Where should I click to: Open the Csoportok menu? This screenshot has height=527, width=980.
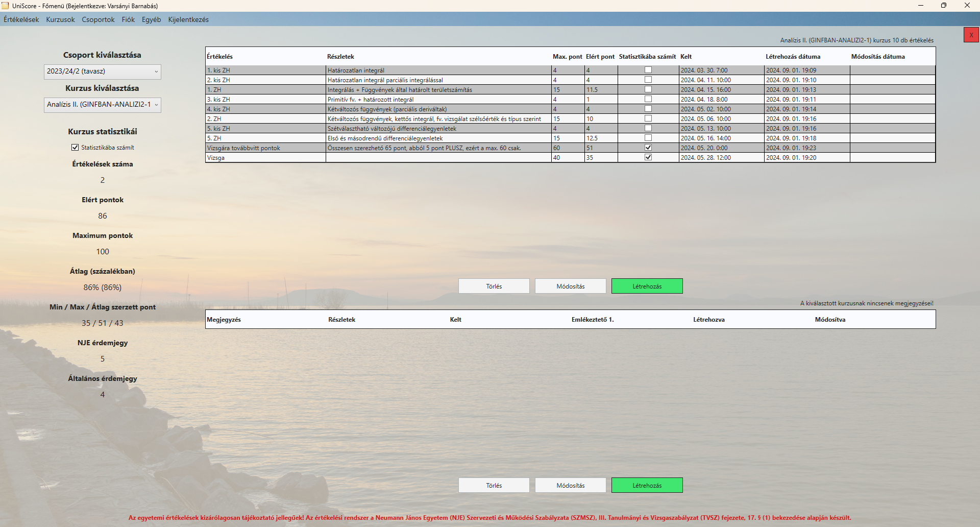tap(98, 19)
